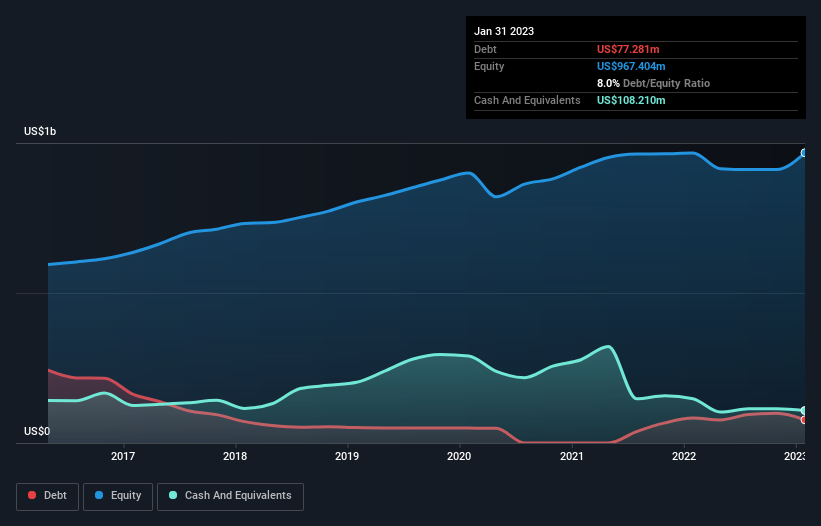
Task: Click the US$967.404m equity value
Action: point(631,66)
